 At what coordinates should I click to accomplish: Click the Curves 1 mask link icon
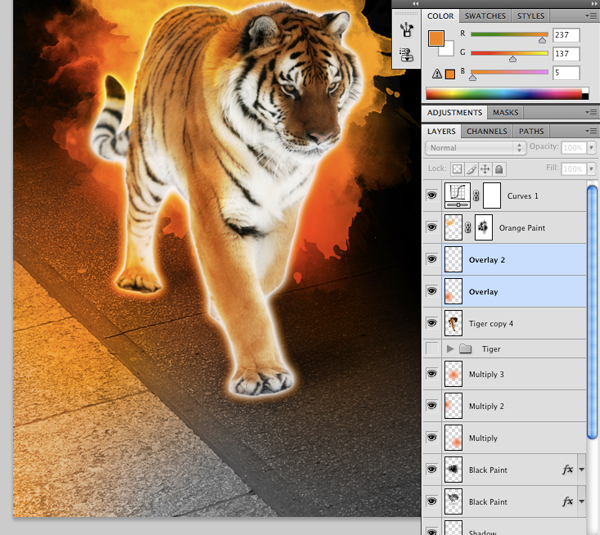click(x=476, y=196)
